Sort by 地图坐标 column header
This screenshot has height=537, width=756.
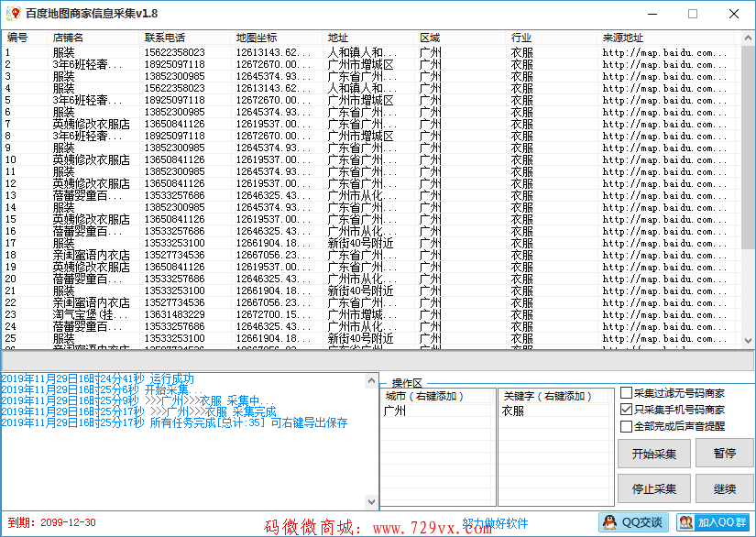276,38
